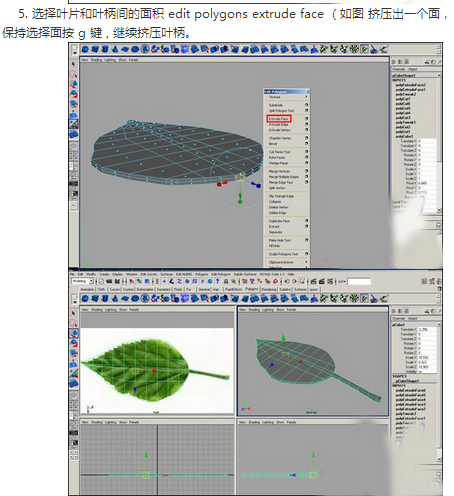Click Translate X field in upper channel box
This screenshot has width=454, height=496.
[x=426, y=141]
